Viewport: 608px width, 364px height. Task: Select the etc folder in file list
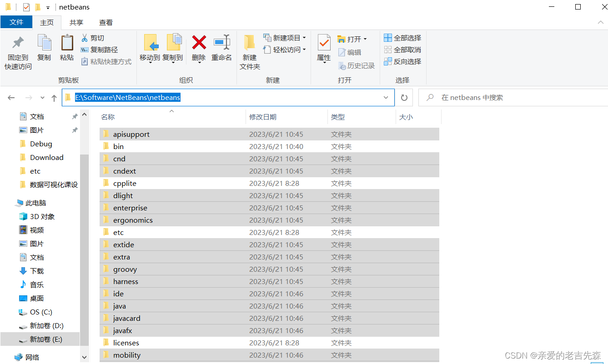click(269, 232)
